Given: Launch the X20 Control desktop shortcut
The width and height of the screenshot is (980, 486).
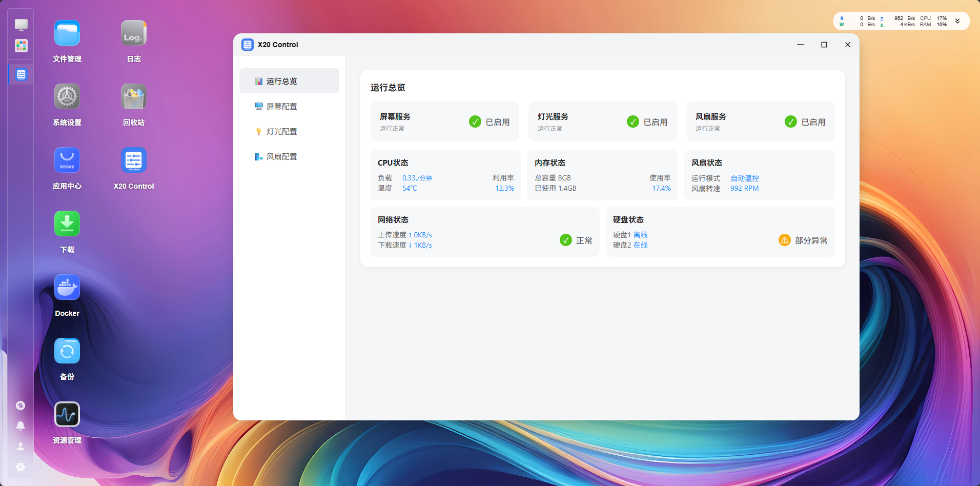Looking at the screenshot, I should [x=134, y=160].
